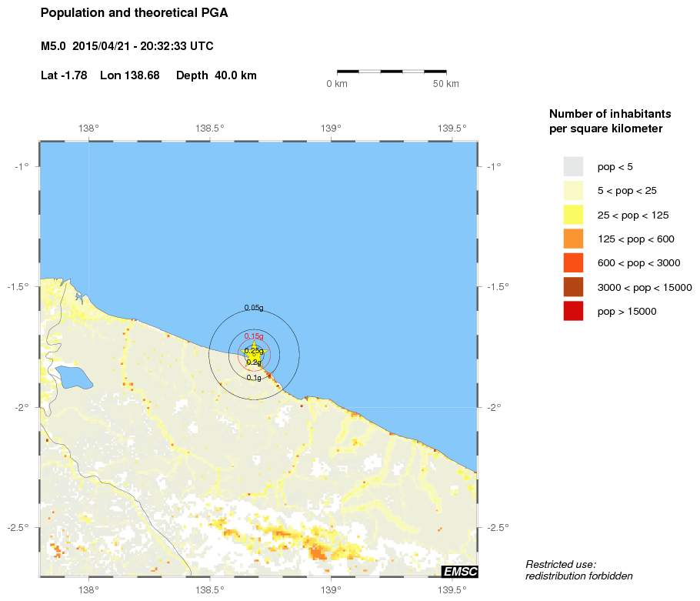This screenshot has height=601, width=700.
Task: Click the M5.0 event date and time text
Action: point(127,46)
